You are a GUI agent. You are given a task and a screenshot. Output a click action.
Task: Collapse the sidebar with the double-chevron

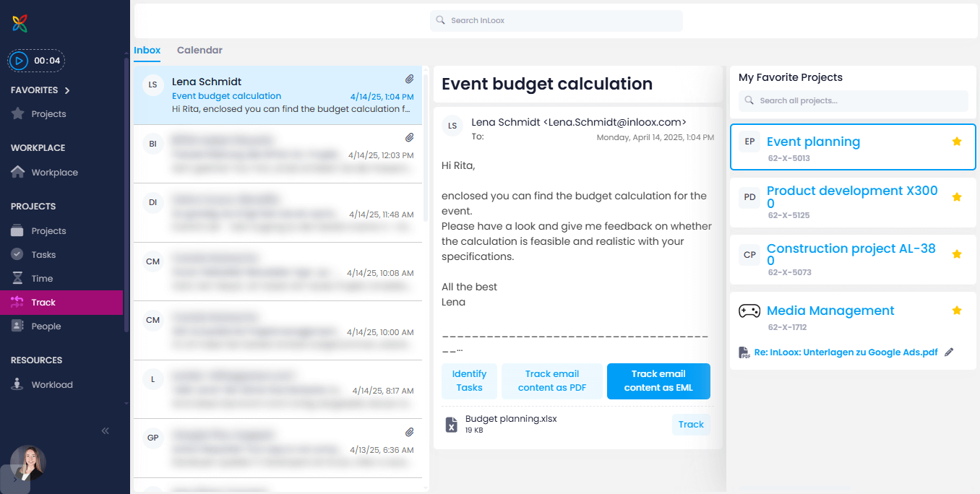104,430
